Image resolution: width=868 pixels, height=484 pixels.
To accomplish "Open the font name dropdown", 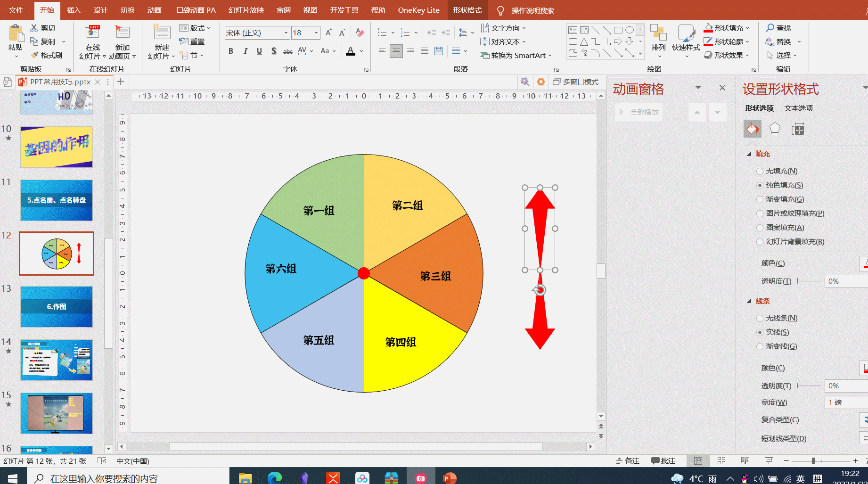I will click(286, 33).
